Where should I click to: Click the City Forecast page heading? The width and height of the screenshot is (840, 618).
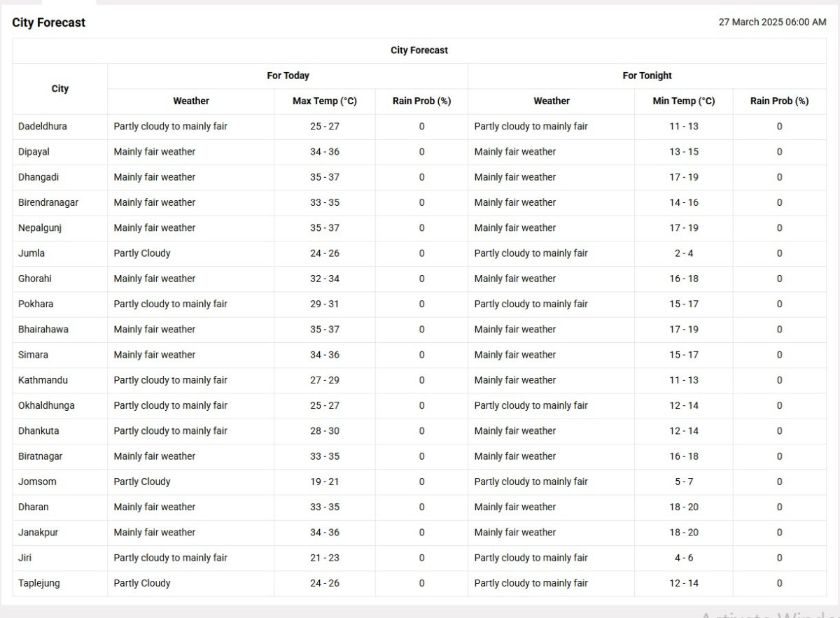(49, 22)
